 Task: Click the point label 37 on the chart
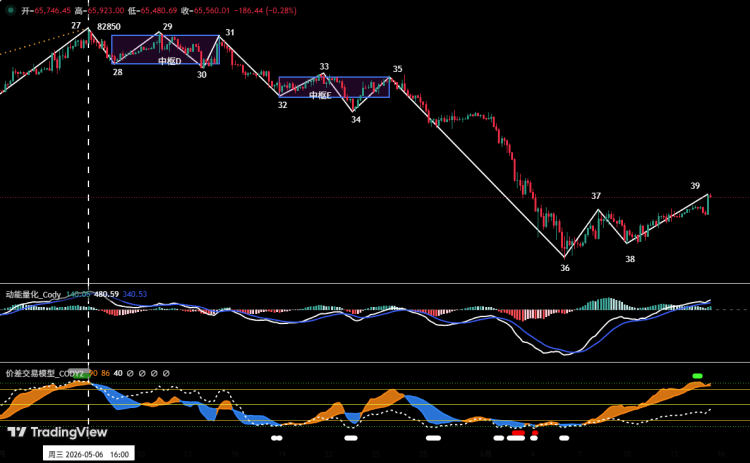click(x=596, y=196)
